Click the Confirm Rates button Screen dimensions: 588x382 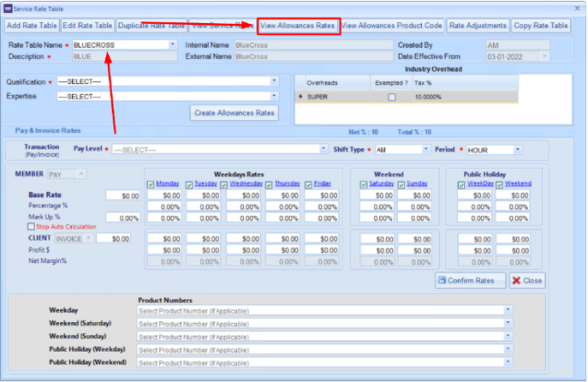[x=470, y=280]
